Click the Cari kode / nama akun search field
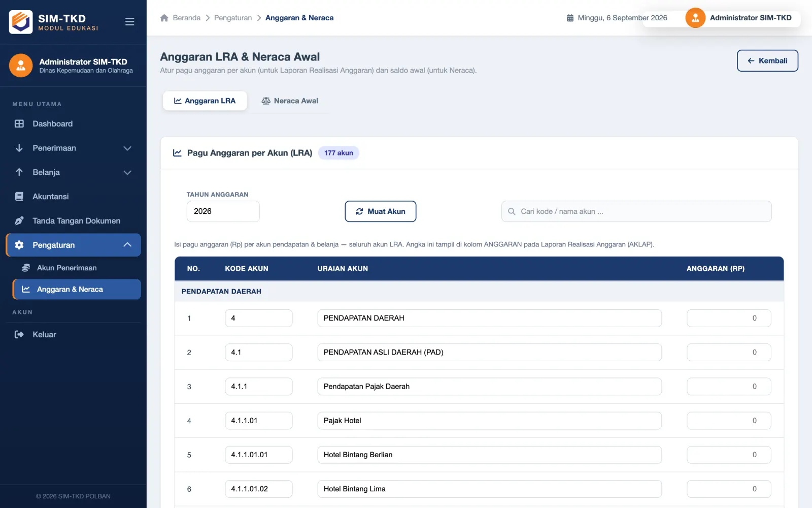The image size is (812, 508). (x=636, y=211)
